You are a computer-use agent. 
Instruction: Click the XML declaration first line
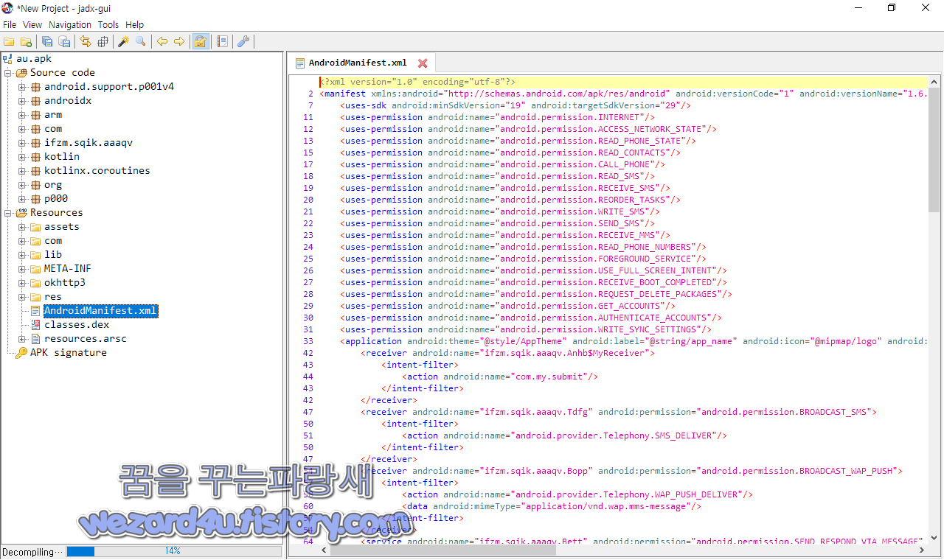pyautogui.click(x=417, y=82)
